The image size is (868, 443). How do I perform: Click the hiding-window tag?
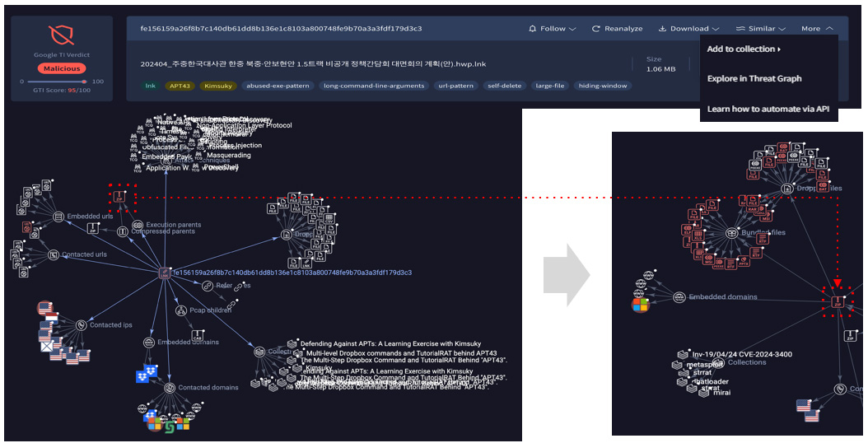click(603, 86)
